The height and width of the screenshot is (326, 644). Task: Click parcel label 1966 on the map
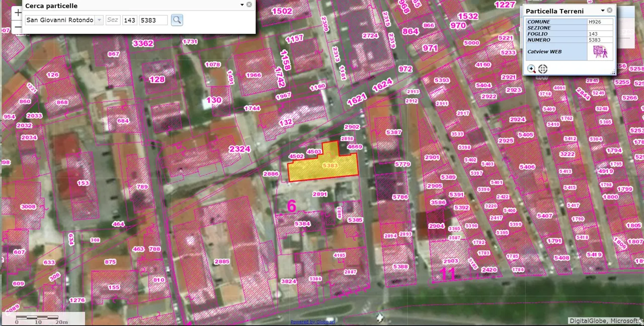tap(253, 75)
